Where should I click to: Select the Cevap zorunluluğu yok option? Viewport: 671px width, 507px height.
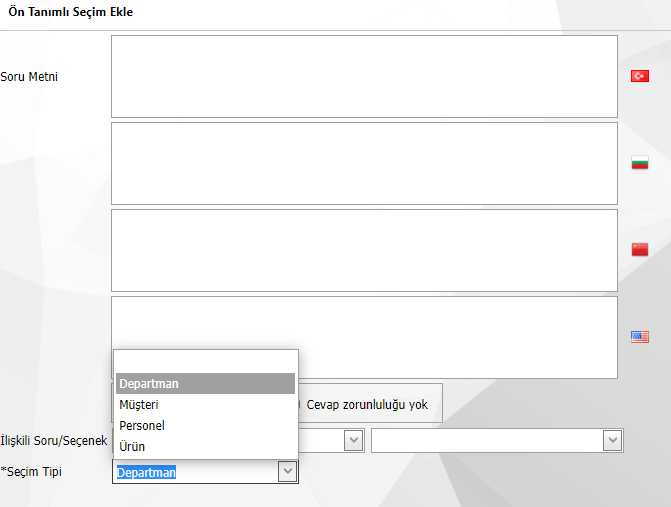point(367,405)
